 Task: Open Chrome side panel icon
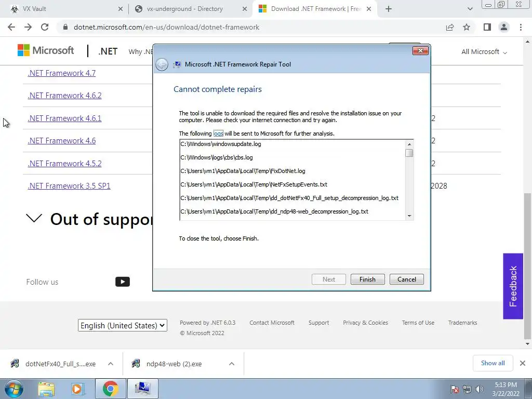click(487, 27)
